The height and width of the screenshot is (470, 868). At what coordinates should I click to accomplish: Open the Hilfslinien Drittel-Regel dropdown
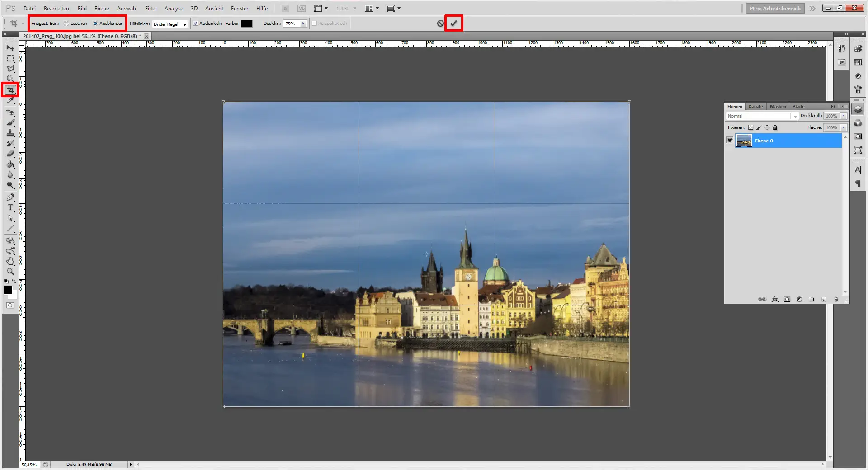tap(185, 23)
